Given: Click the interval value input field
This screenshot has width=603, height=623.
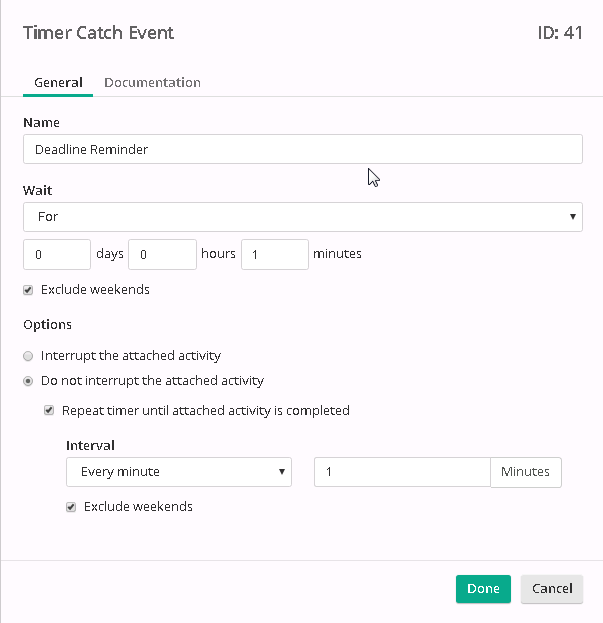Looking at the screenshot, I should click(x=402, y=472).
